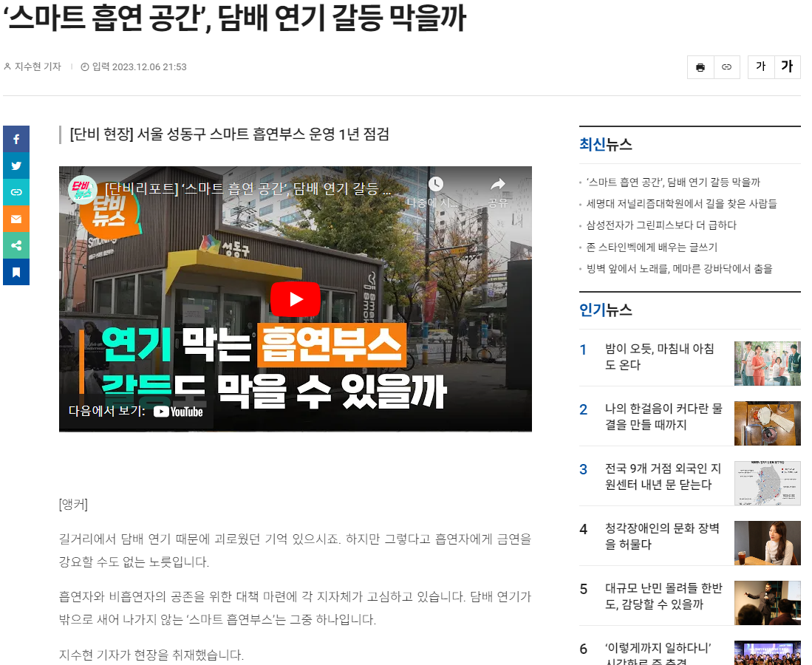Send article via email icon
This screenshot has height=665, width=812.
click(x=16, y=219)
